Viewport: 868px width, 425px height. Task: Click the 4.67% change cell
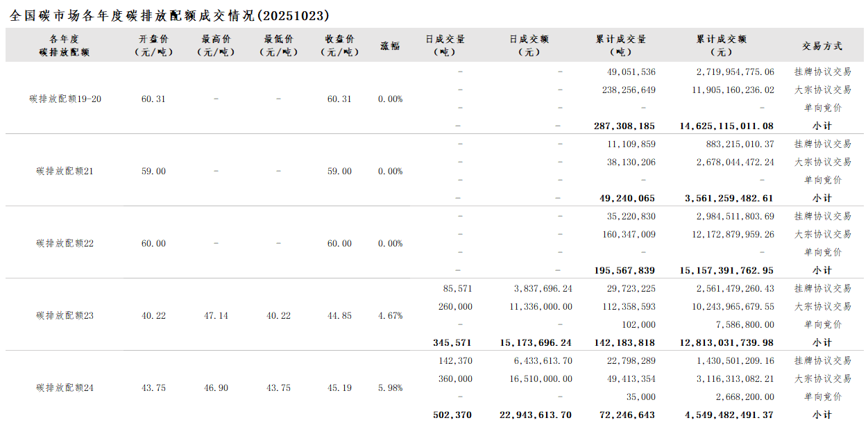coord(390,315)
